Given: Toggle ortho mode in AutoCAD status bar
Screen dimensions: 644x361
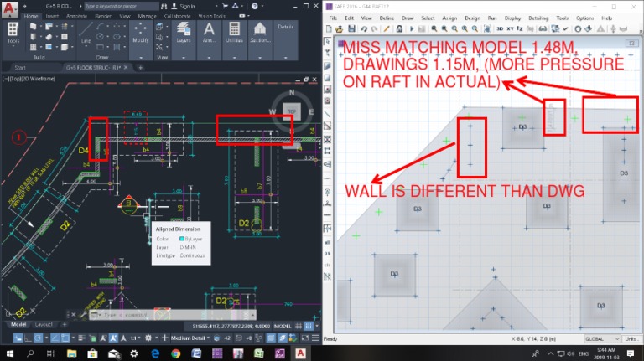Looking at the screenshot, I should click(28, 338).
